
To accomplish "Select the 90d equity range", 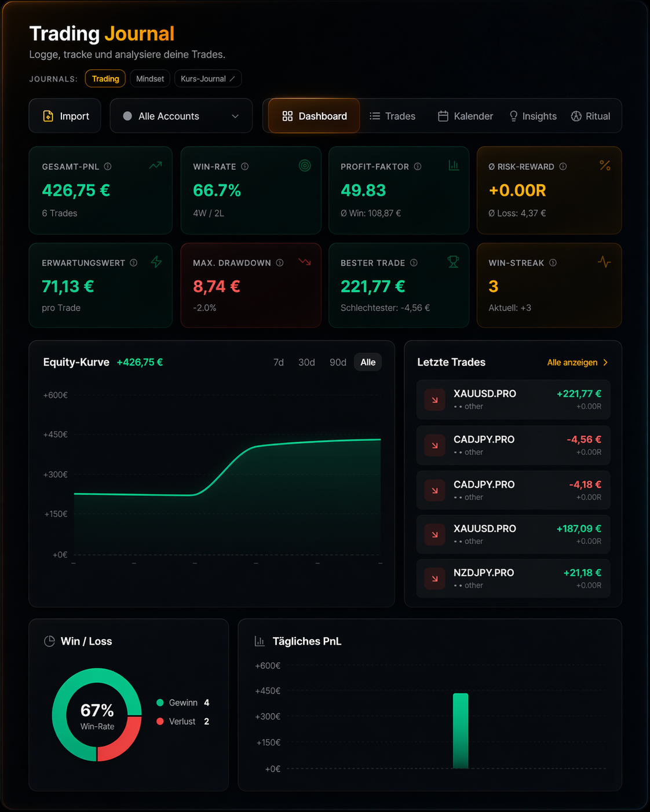I will point(338,363).
